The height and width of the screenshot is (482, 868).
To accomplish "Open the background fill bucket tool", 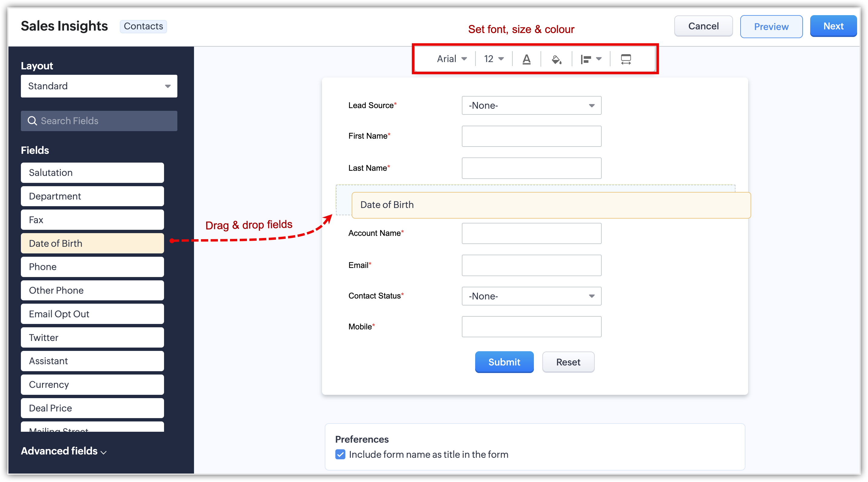I will click(556, 59).
